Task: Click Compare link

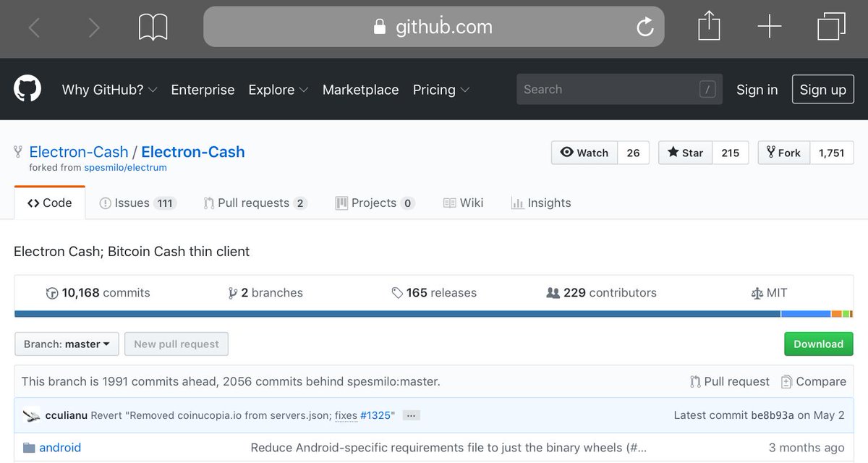Action: [x=814, y=381]
